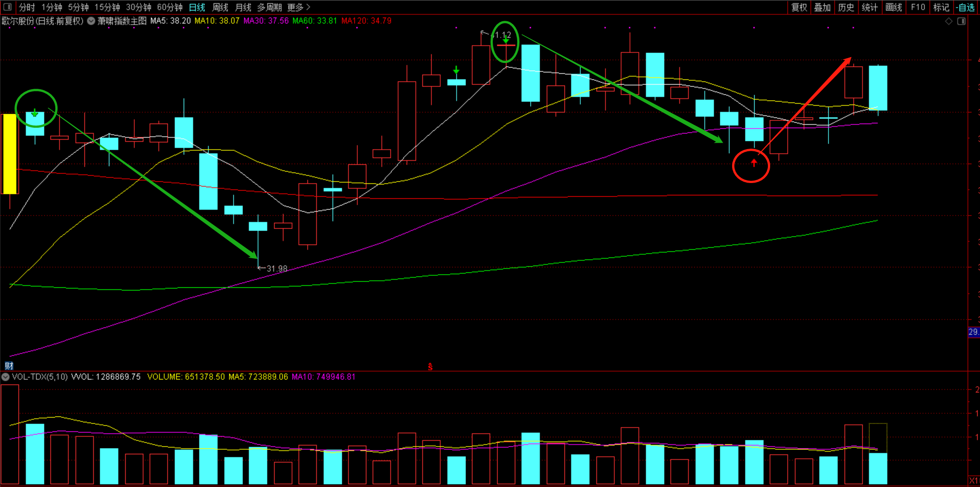Click the volume MA5: 723889.06 value
This screenshot has height=487, width=980.
tap(258, 377)
